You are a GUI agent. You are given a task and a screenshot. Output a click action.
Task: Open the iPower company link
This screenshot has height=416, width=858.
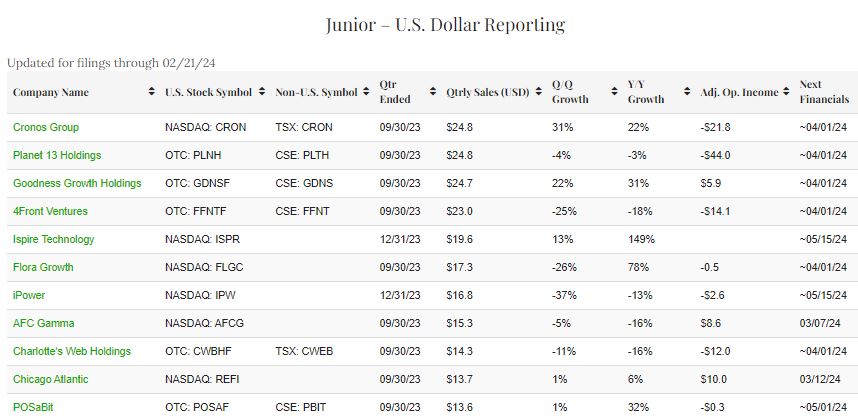click(x=29, y=296)
